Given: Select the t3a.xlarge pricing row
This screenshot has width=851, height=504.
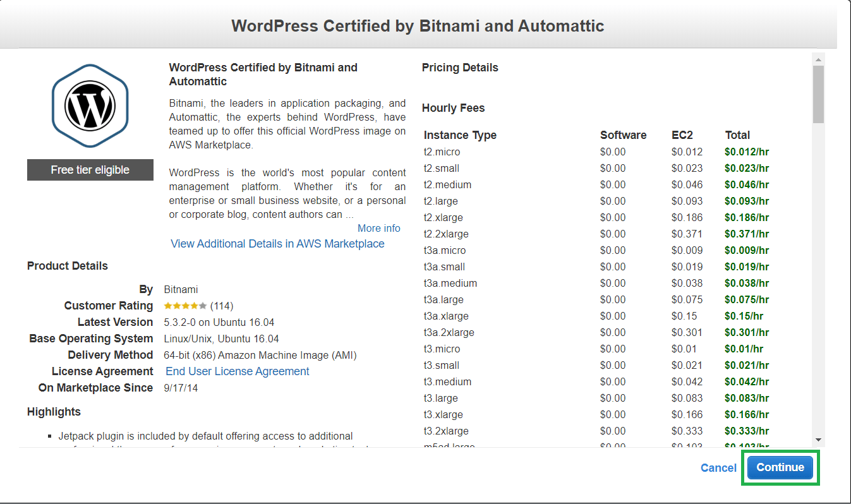Looking at the screenshot, I should (x=448, y=316).
